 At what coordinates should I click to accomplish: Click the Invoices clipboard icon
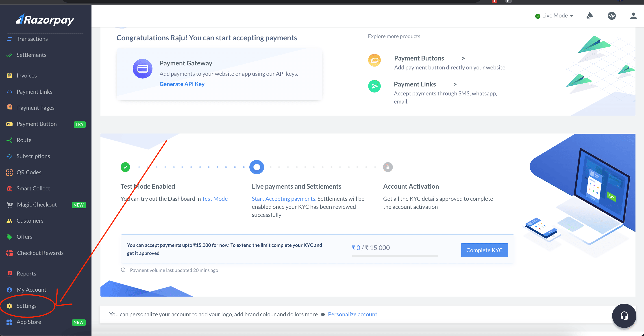9,75
